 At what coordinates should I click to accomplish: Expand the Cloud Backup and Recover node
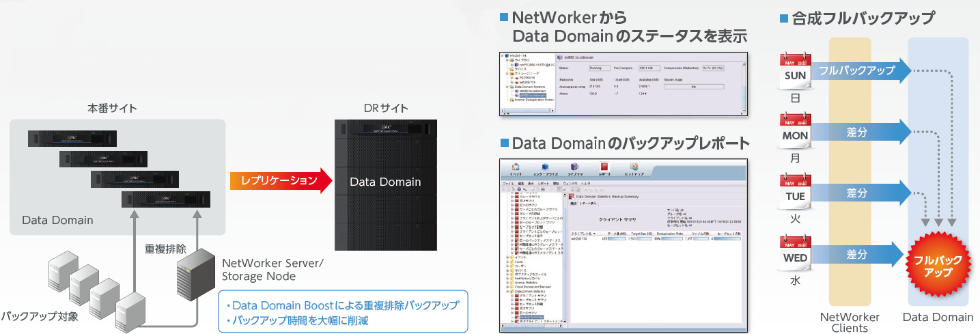507,287
